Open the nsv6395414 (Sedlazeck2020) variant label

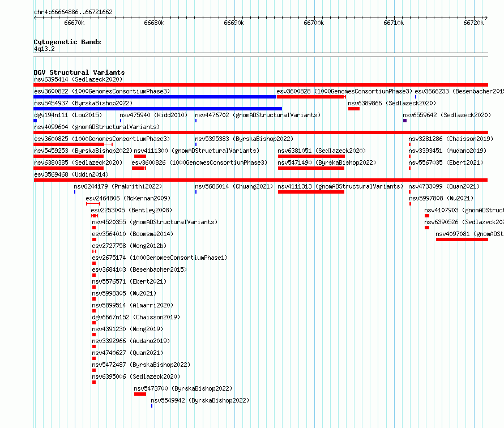point(78,79)
